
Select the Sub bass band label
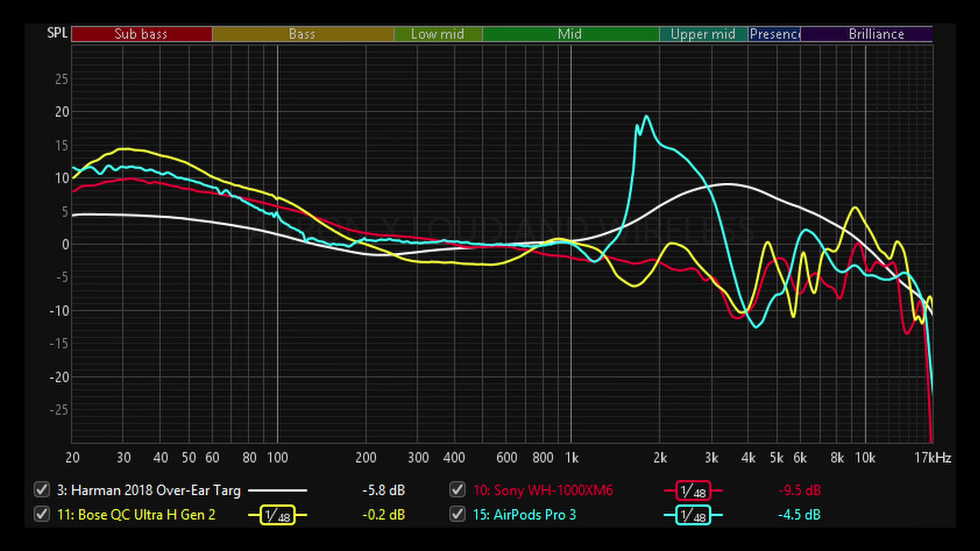(141, 34)
